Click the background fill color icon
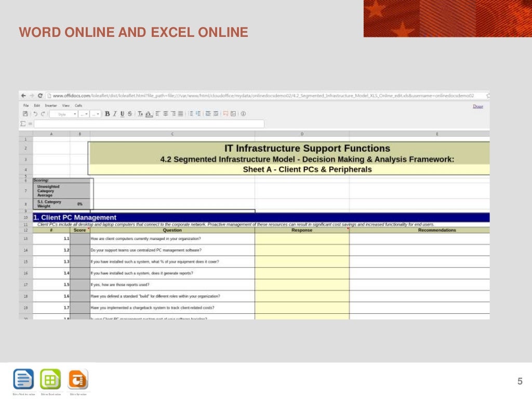Viewport: 532px width, 399px height. (149, 114)
